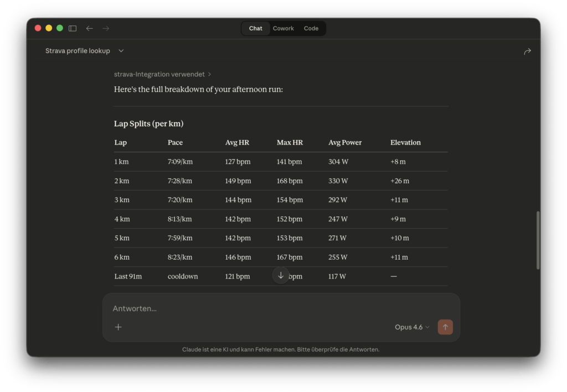Select the 3 km lap cell
Viewport: 567px width, 392px height.
122,200
